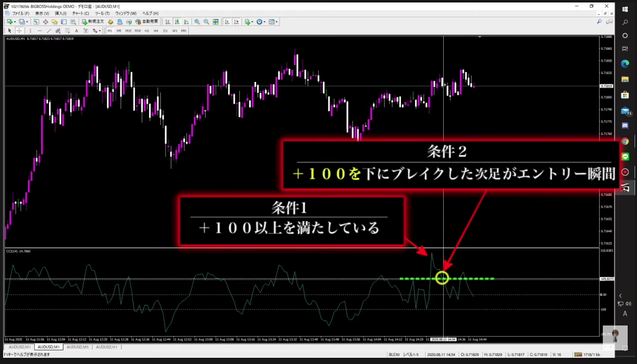Open the Windows Start button

(x=625, y=9)
